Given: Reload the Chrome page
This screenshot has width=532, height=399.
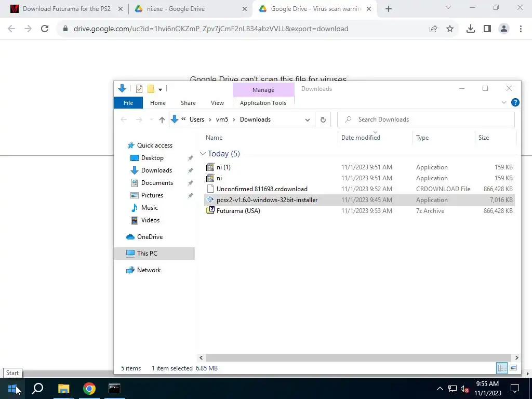Looking at the screenshot, I should [45, 29].
